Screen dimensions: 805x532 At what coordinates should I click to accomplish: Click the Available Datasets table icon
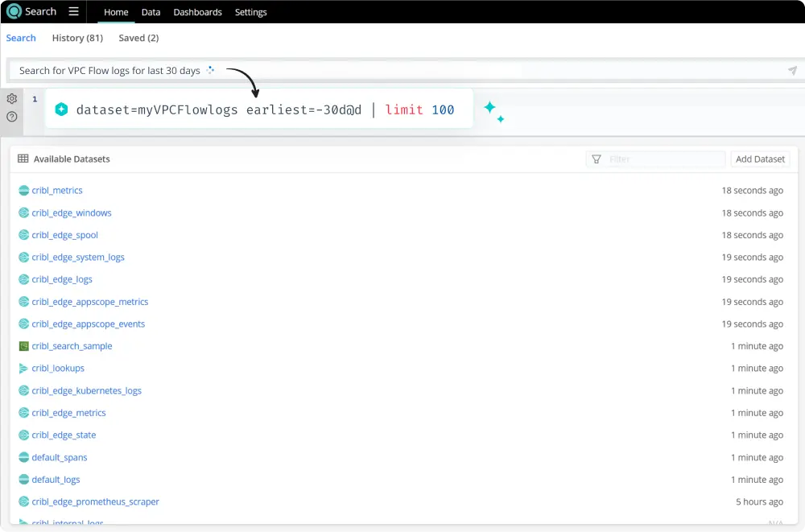23,159
